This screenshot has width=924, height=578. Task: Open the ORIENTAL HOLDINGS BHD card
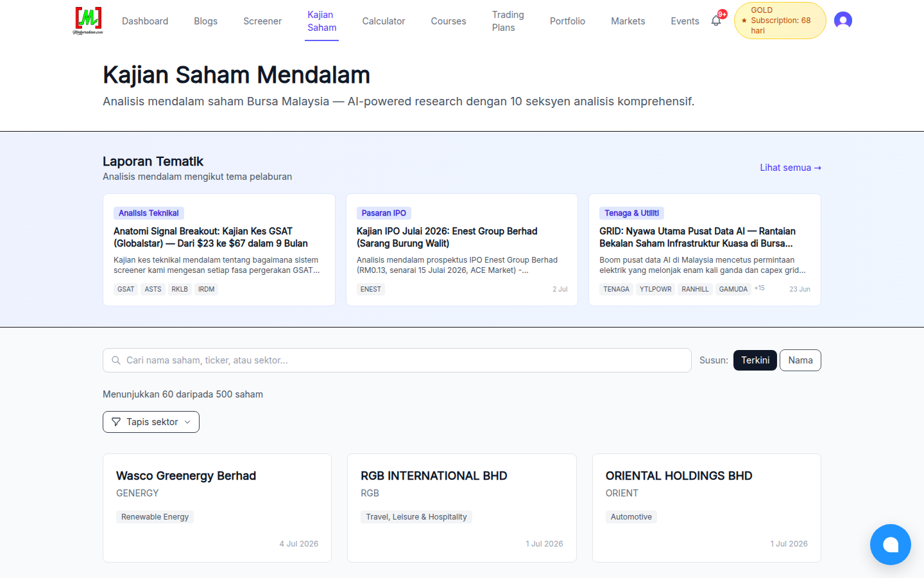(x=706, y=508)
